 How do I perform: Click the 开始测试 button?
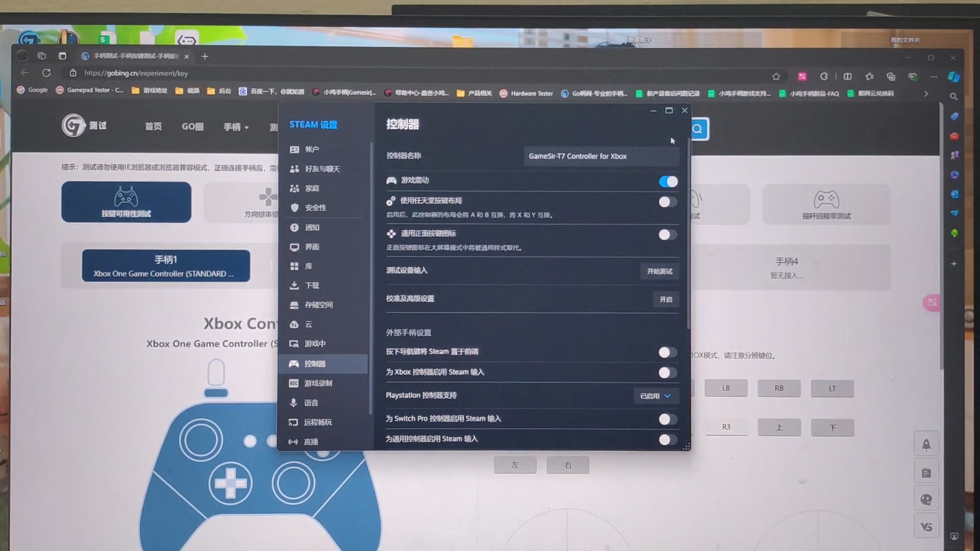(659, 271)
